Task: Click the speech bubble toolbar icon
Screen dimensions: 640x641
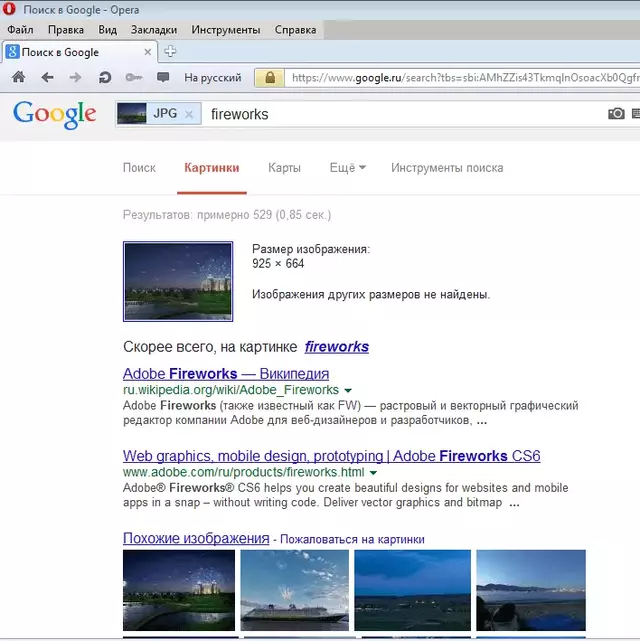Action: tap(163, 77)
